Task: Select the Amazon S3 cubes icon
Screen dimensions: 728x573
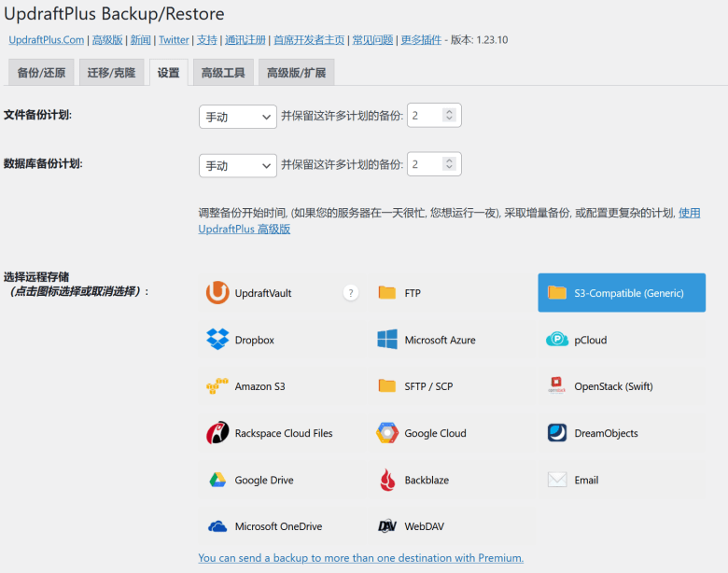Action: [x=217, y=386]
